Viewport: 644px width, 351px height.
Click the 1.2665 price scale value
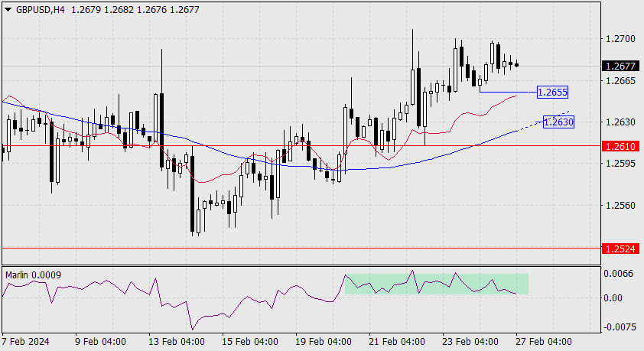tap(620, 80)
